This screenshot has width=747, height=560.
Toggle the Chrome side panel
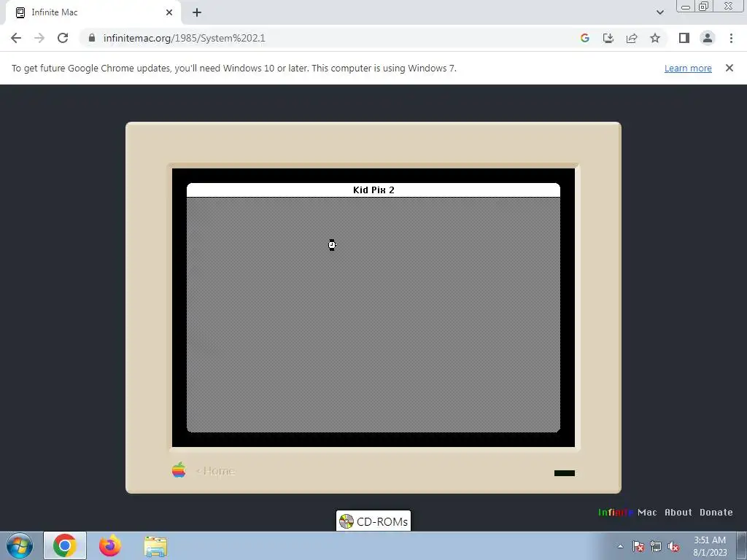[684, 38]
